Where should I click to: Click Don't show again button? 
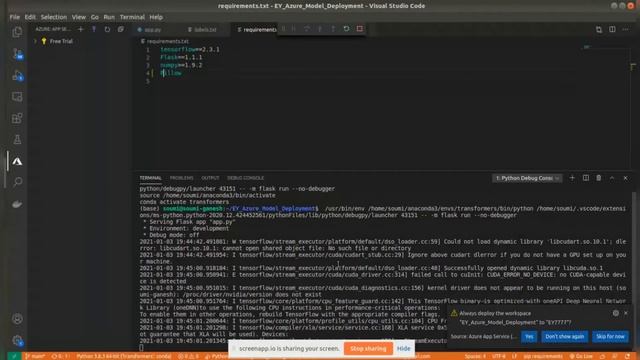(x=564, y=336)
